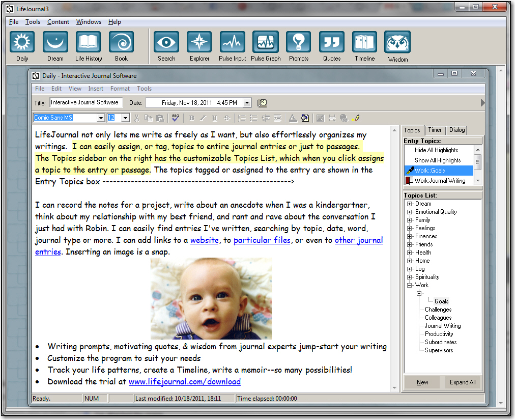Image resolution: width=515 pixels, height=420 pixels.
Task: Open the font color picker
Action: point(293,118)
